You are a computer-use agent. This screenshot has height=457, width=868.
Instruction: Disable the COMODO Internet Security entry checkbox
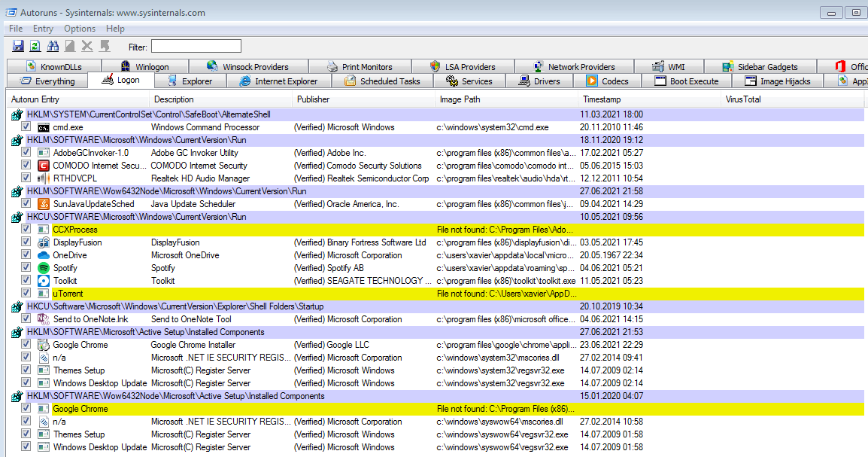[26, 165]
